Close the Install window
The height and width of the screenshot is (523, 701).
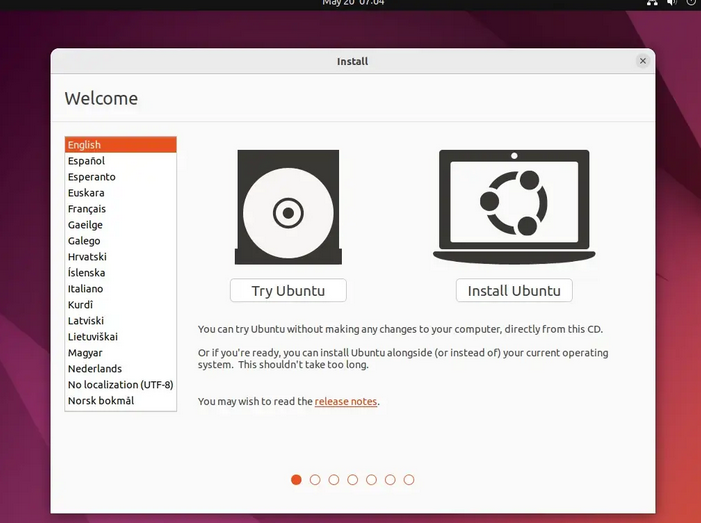[643, 61]
